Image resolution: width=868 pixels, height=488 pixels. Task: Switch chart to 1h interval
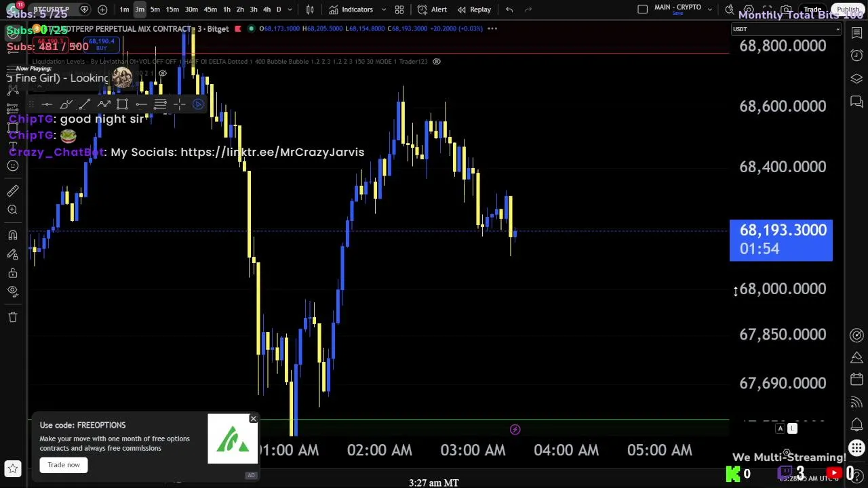pyautogui.click(x=226, y=9)
